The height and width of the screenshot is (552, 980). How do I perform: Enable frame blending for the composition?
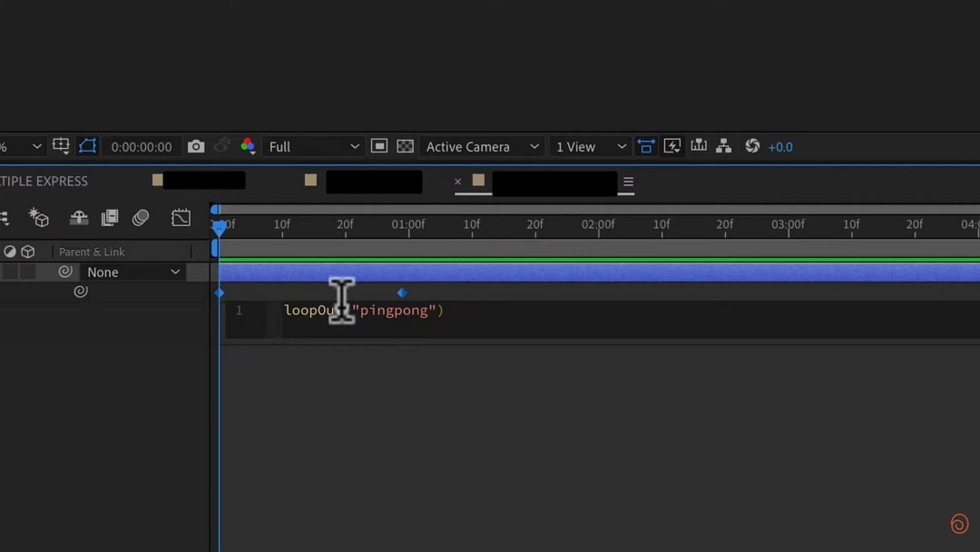click(110, 218)
